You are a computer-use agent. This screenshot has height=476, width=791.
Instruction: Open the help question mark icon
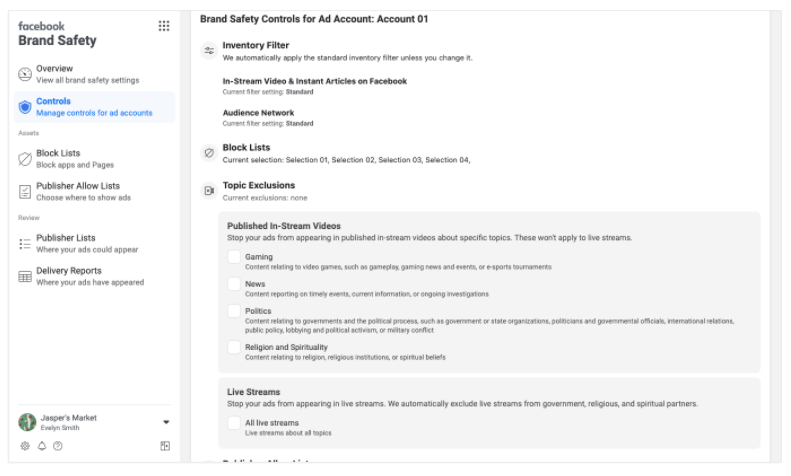pyautogui.click(x=58, y=446)
